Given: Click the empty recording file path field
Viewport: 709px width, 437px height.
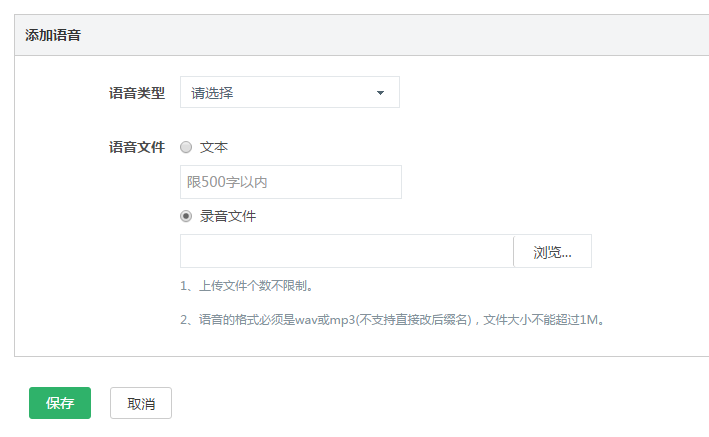Looking at the screenshot, I should [346, 251].
